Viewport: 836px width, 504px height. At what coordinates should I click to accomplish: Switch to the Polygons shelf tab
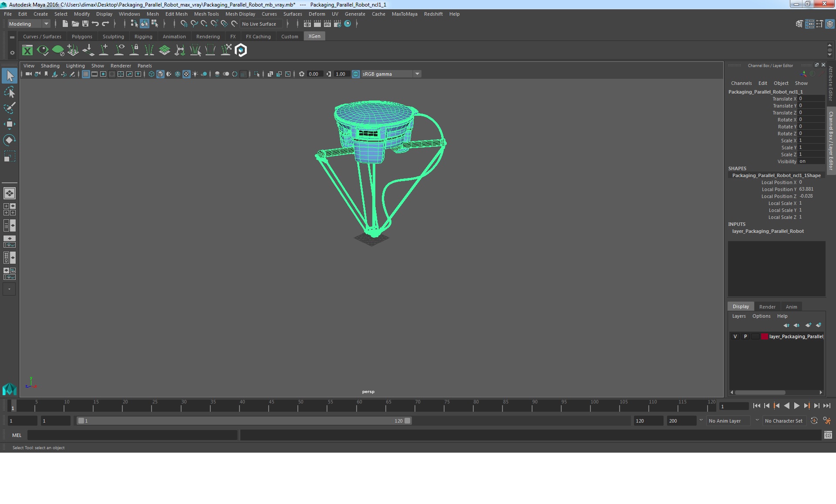[x=82, y=37]
